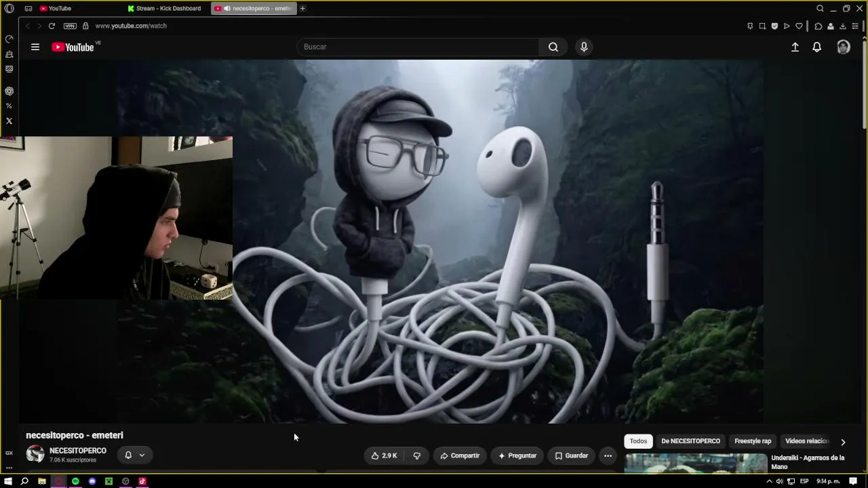Open the ad blocker shield
The height and width of the screenshot is (488, 868).
774,26
